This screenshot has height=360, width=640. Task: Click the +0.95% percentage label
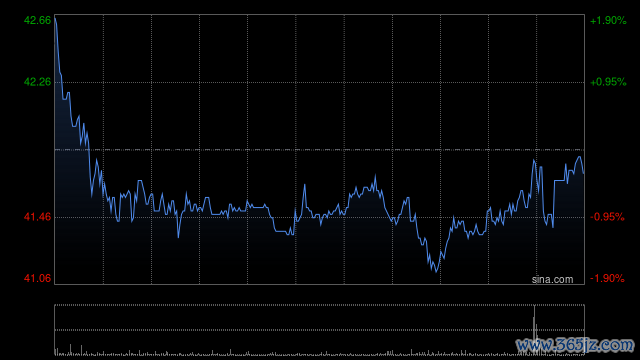click(608, 82)
